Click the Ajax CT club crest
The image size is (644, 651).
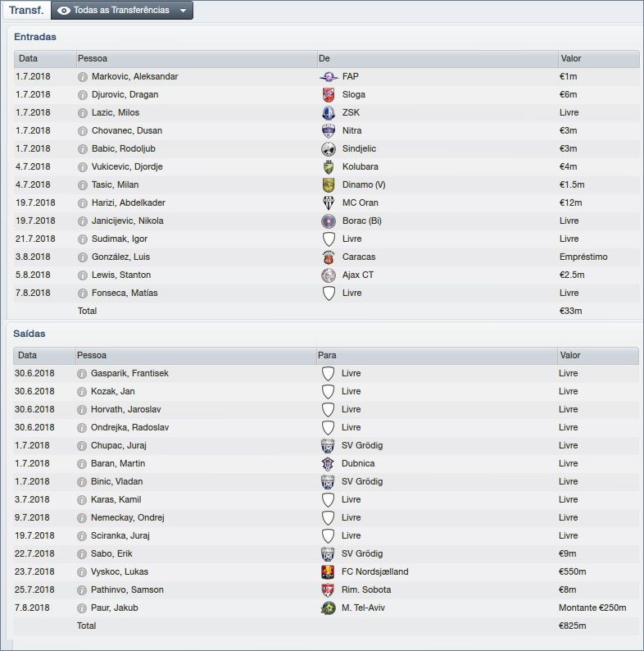coord(329,275)
